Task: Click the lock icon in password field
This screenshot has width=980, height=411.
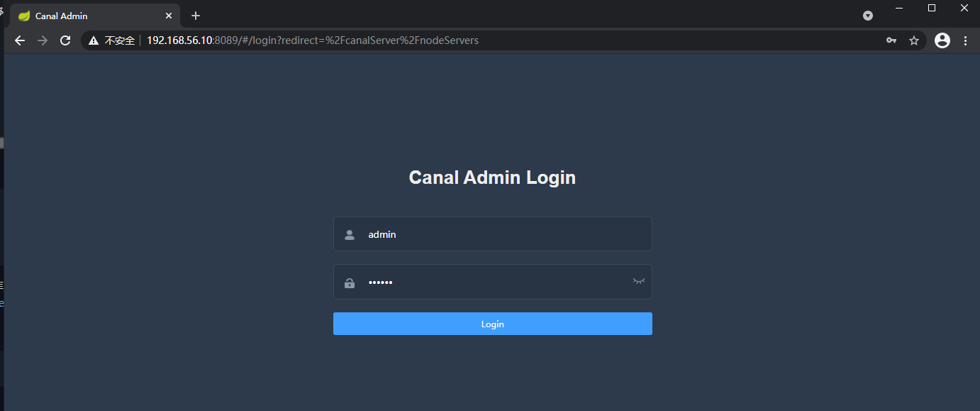Action: point(350,283)
